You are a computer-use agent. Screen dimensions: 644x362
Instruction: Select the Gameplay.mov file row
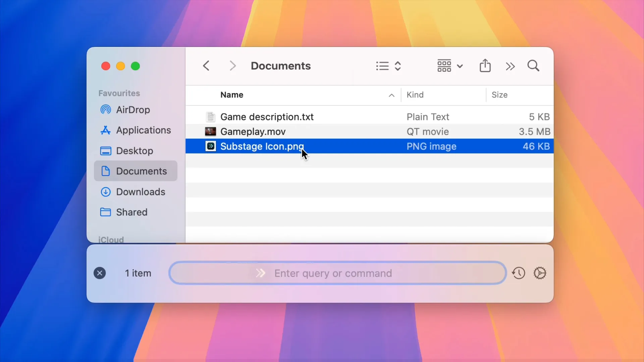pyautogui.click(x=253, y=131)
